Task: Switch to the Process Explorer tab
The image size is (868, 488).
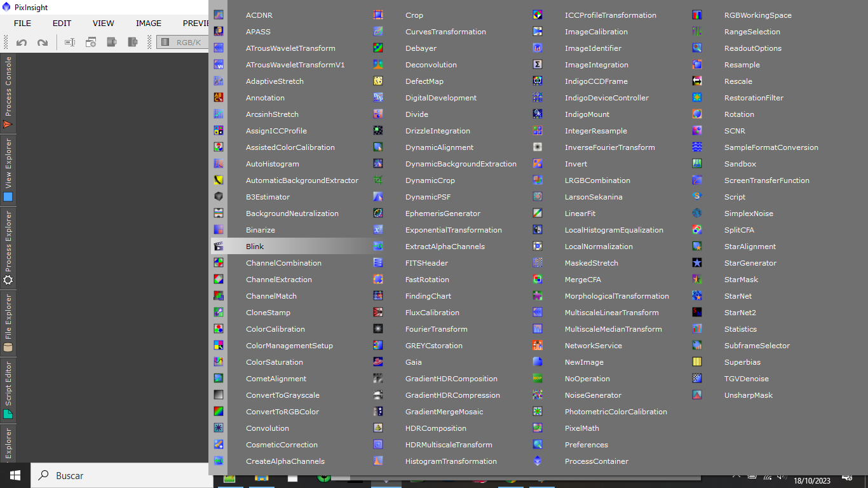Action: (8, 248)
